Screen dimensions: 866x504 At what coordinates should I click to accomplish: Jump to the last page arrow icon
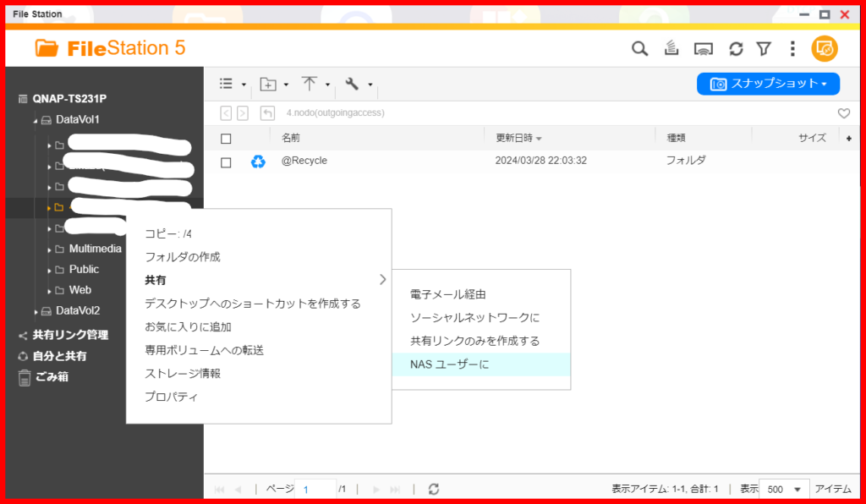[395, 490]
